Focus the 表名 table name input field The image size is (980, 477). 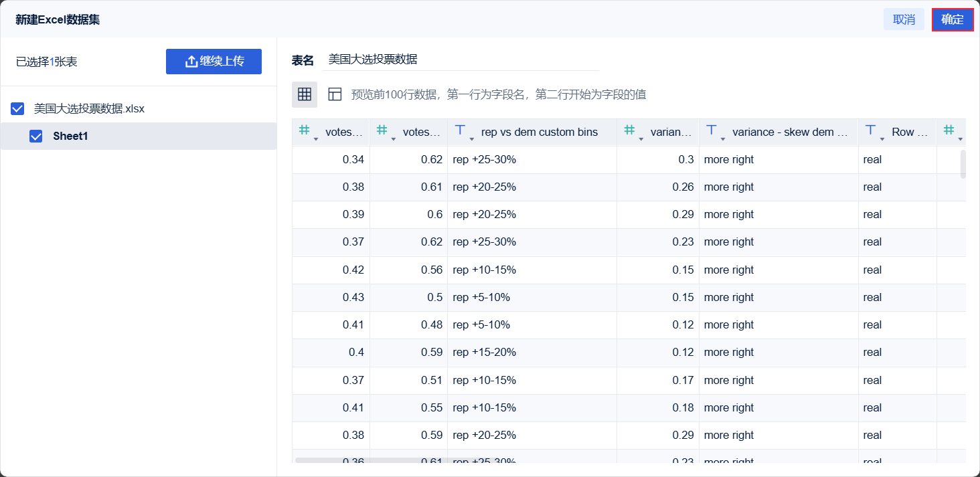pos(461,60)
